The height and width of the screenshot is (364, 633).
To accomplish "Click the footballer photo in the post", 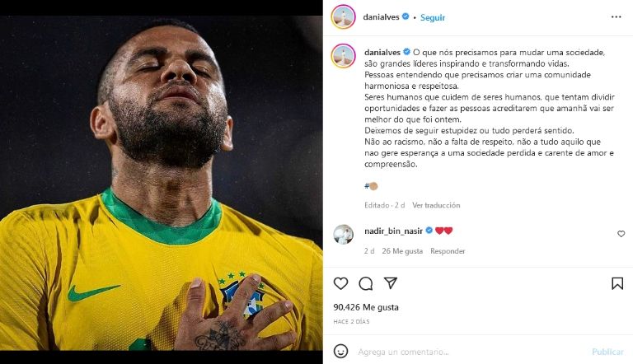I will (161, 182).
